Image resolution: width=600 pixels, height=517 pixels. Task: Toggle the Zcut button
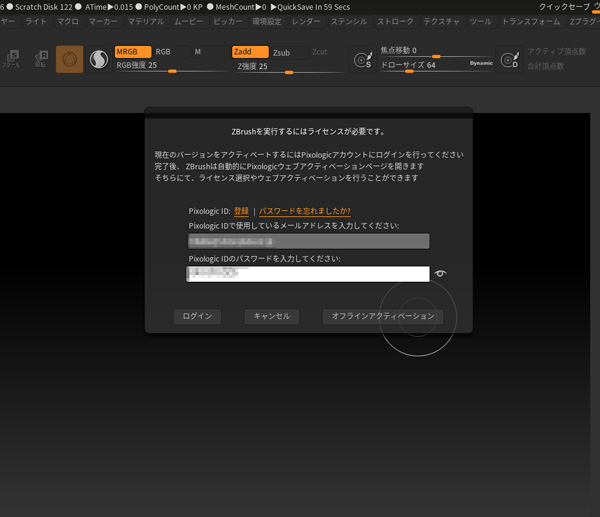pos(328,52)
